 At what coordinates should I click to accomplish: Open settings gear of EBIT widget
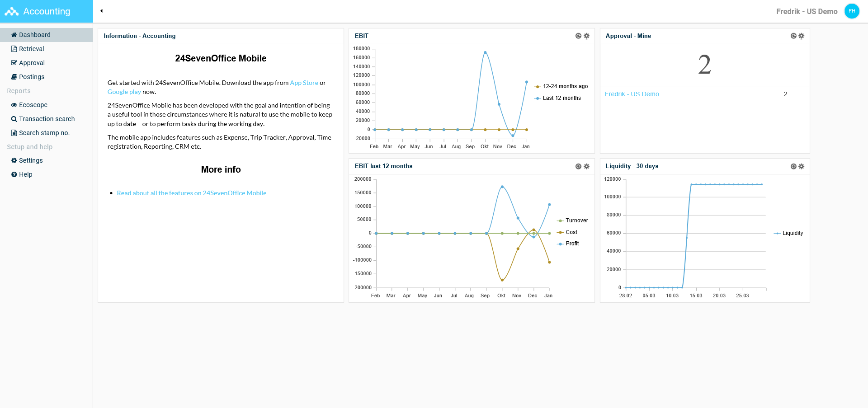click(x=586, y=36)
